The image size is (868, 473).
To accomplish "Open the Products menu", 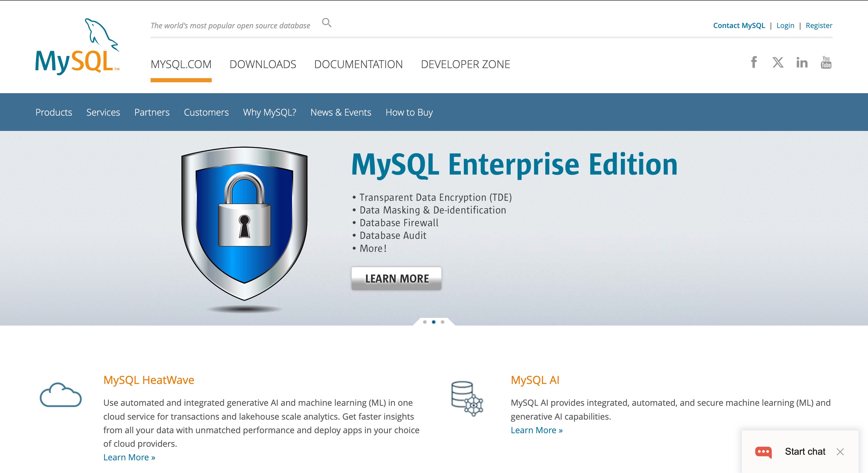I will [53, 112].
